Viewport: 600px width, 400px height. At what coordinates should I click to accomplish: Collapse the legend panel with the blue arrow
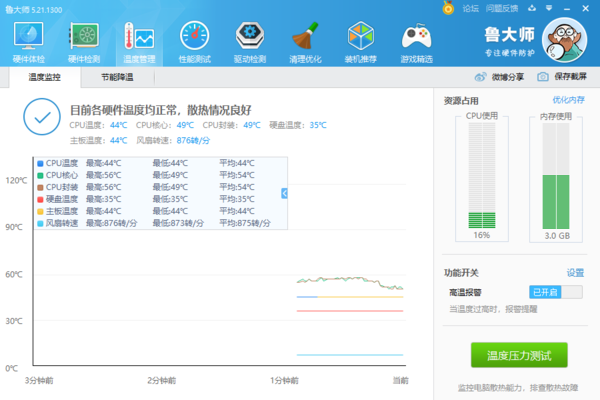284,193
